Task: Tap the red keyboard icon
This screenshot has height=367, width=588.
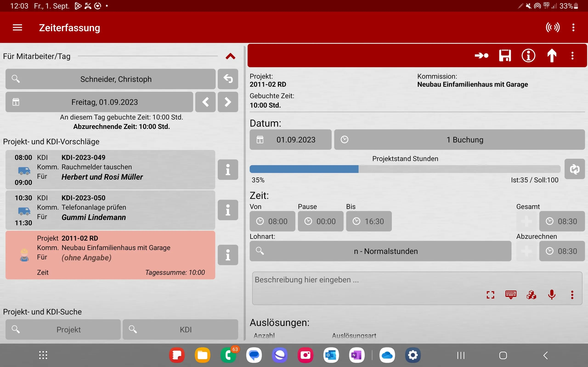Action: [x=511, y=295]
